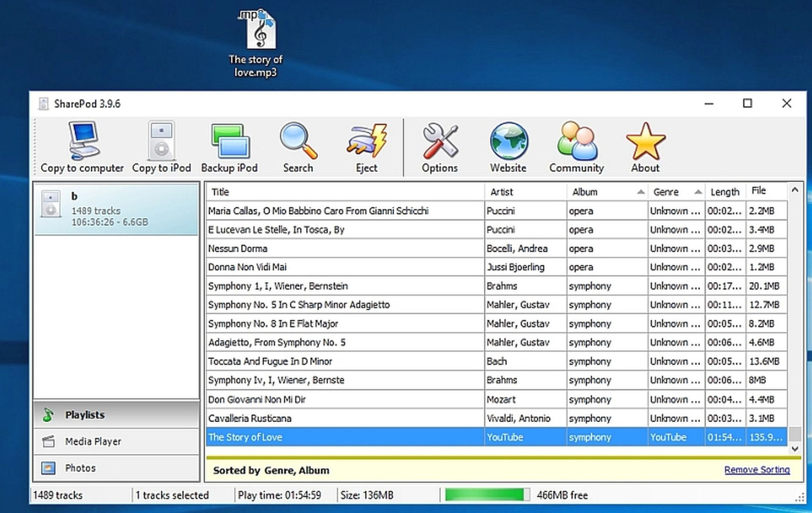Sort tracks by Artist column header

(x=526, y=192)
